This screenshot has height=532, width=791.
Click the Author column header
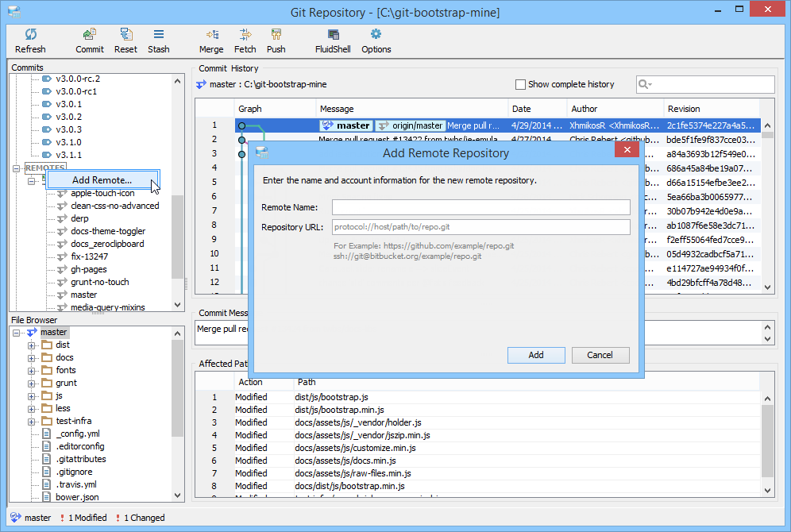click(x=615, y=109)
